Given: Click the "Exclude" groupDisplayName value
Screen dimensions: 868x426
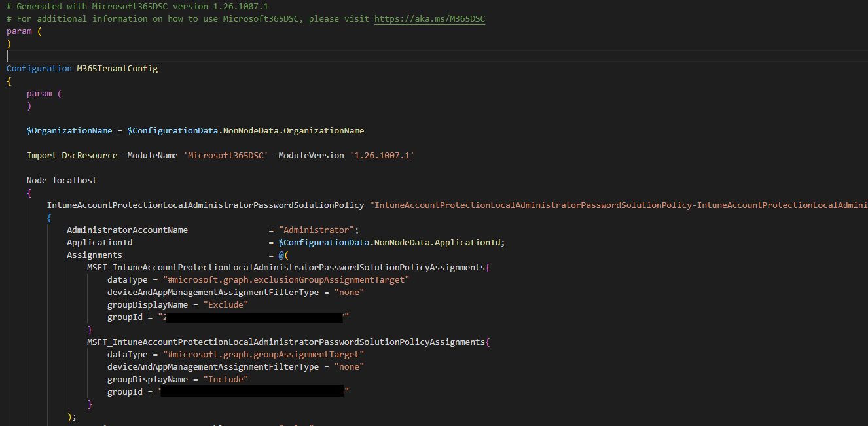Looking at the screenshot, I should [x=226, y=304].
